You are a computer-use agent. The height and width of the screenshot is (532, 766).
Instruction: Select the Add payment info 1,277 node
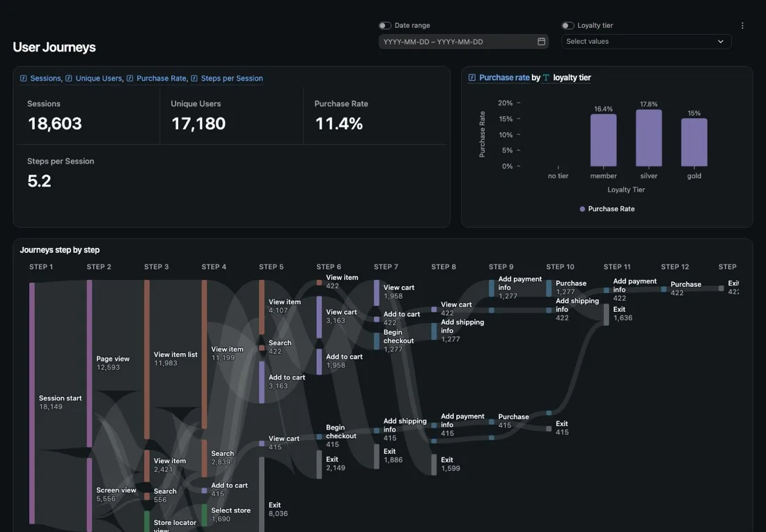(492, 288)
